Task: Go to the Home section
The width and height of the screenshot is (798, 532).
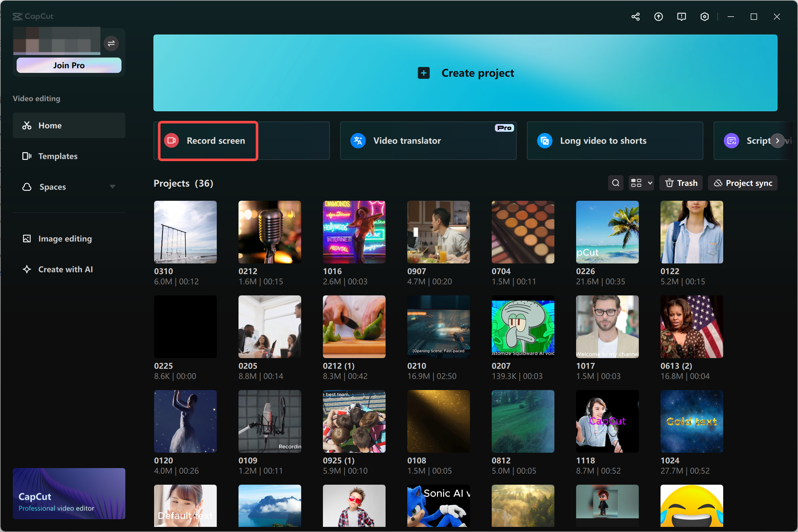Action: [50, 125]
